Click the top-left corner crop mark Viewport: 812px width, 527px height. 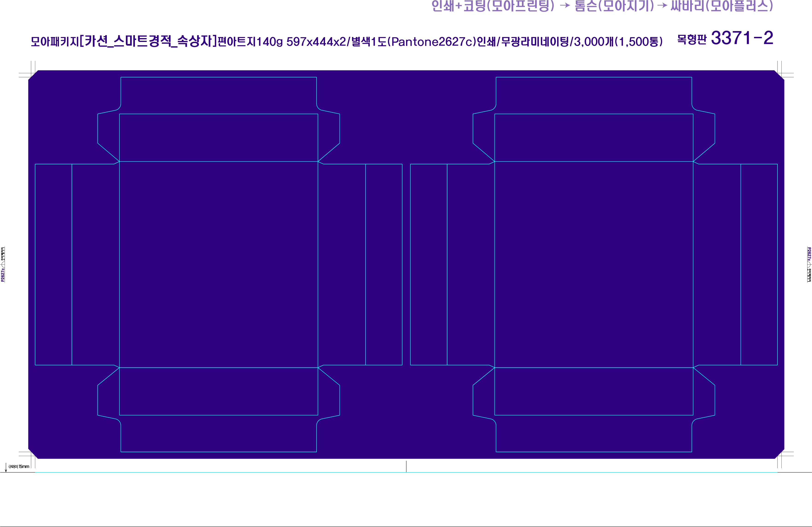(31, 73)
